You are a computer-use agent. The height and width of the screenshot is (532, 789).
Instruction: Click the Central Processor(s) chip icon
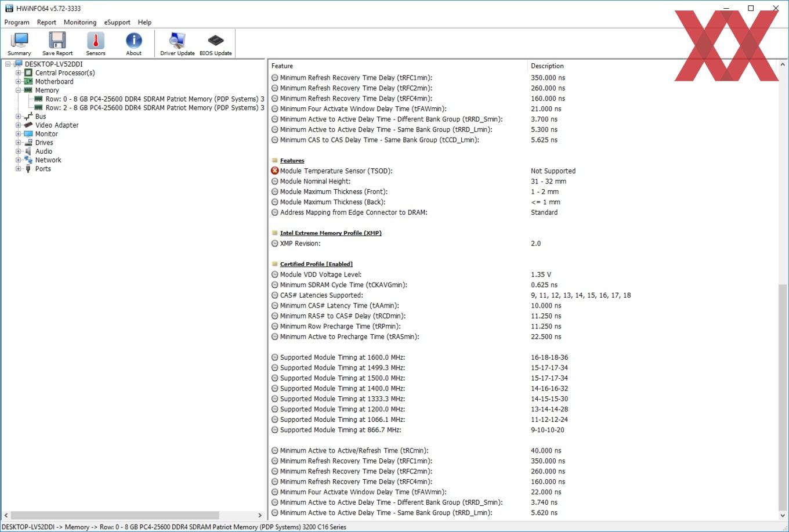click(28, 73)
